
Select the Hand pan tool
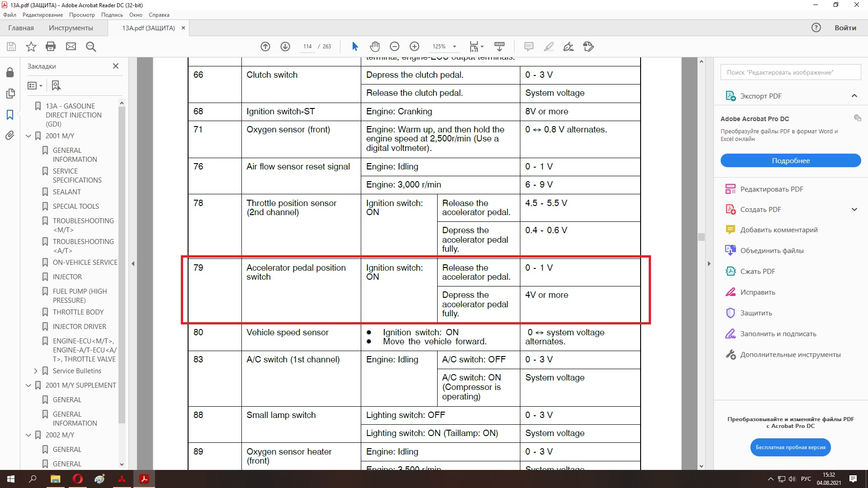pyautogui.click(x=375, y=47)
